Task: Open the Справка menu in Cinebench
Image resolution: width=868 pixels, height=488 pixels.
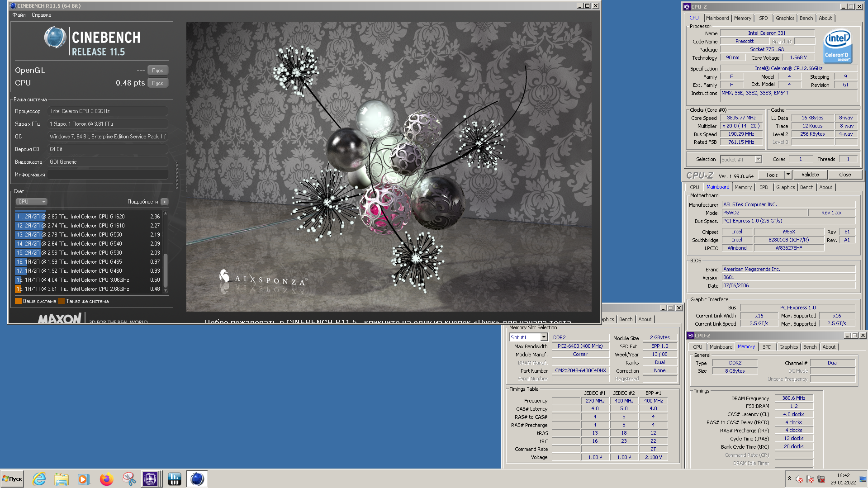Action: coord(41,15)
